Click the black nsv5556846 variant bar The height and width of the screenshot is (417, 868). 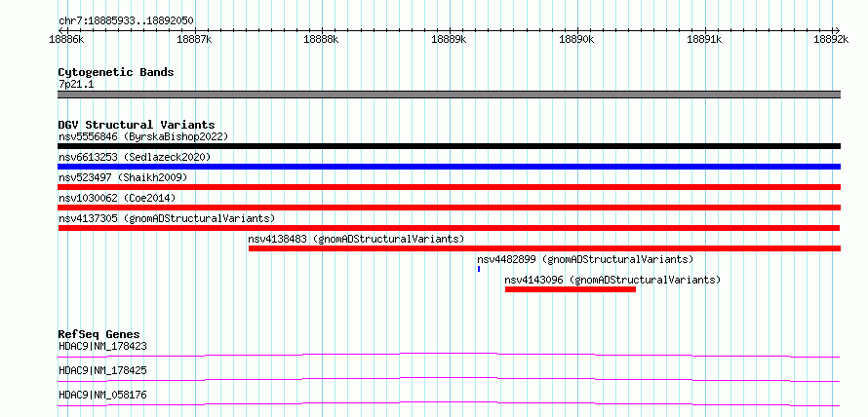coord(449,146)
